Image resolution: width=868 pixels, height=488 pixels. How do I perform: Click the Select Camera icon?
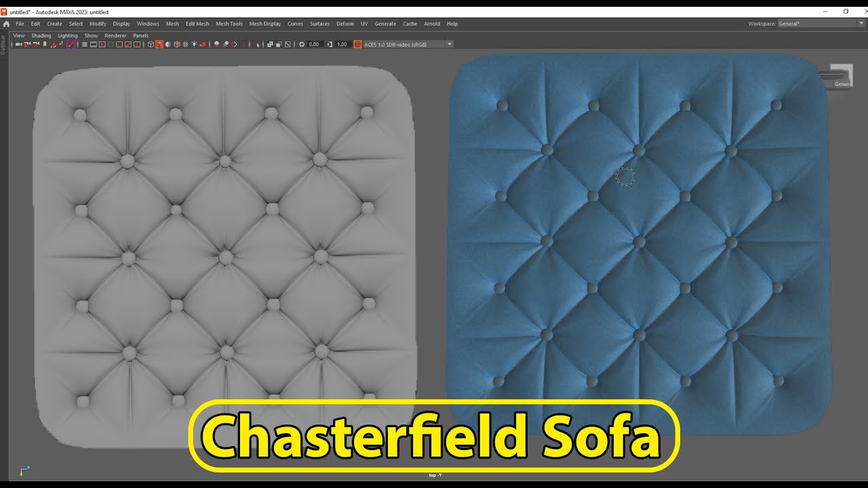coord(18,44)
